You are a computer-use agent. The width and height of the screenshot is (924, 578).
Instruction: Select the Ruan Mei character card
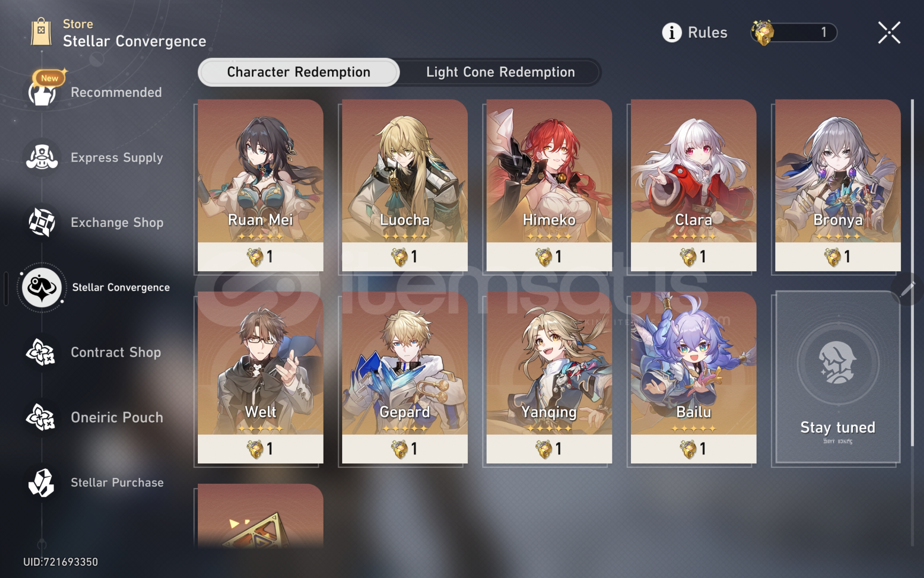(260, 185)
